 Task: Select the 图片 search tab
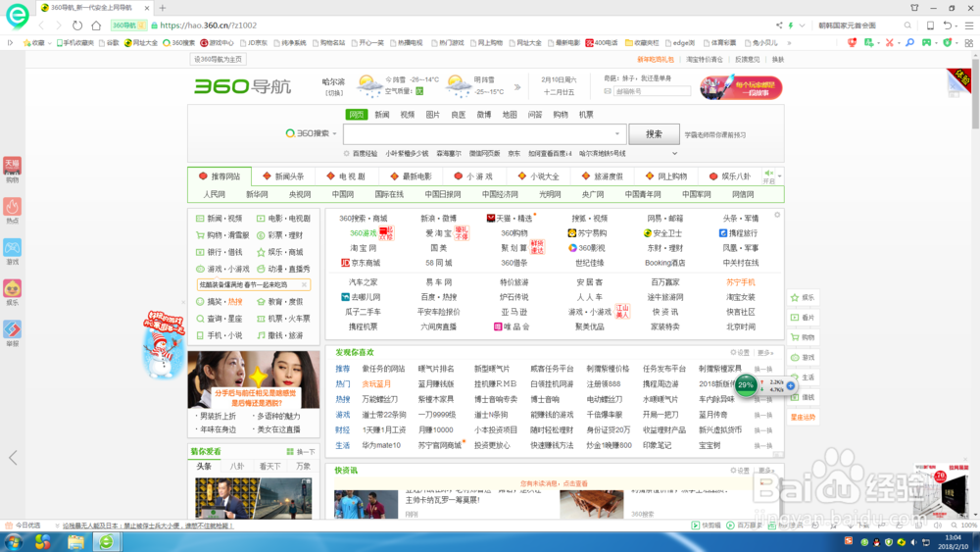[x=433, y=115]
